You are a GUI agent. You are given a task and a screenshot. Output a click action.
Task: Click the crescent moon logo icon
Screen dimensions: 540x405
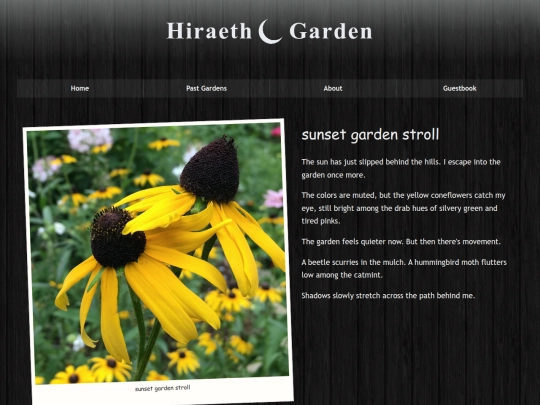(270, 32)
